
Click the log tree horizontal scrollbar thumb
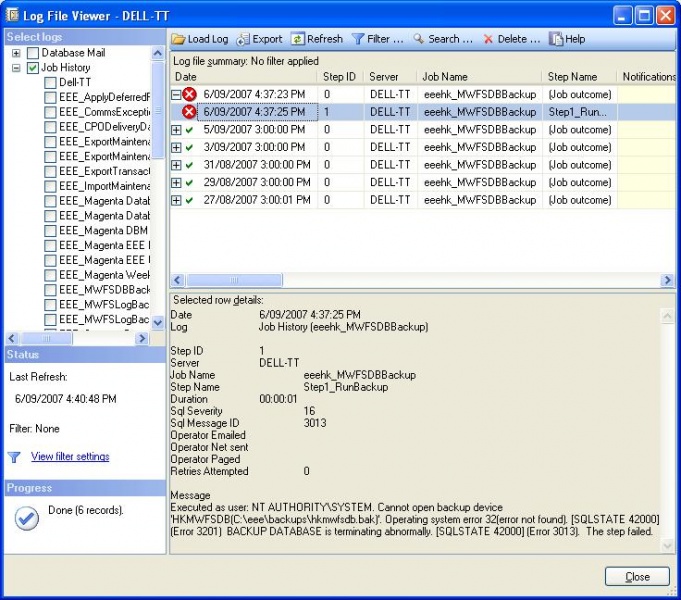click(46, 338)
